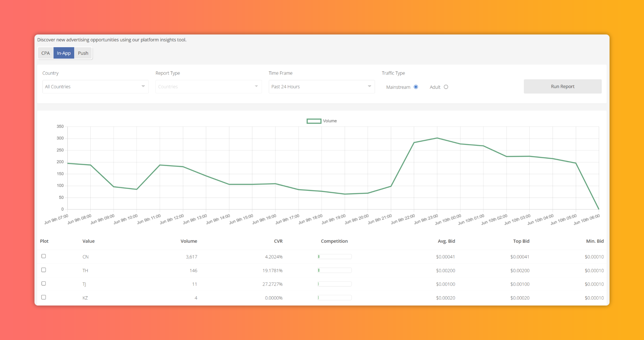Click the Avg. Bid column header

446,241
